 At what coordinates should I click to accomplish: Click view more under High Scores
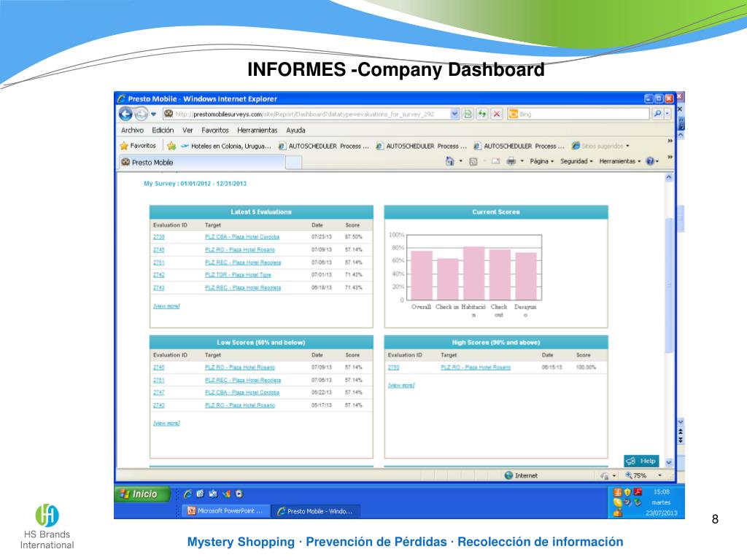[401, 385]
